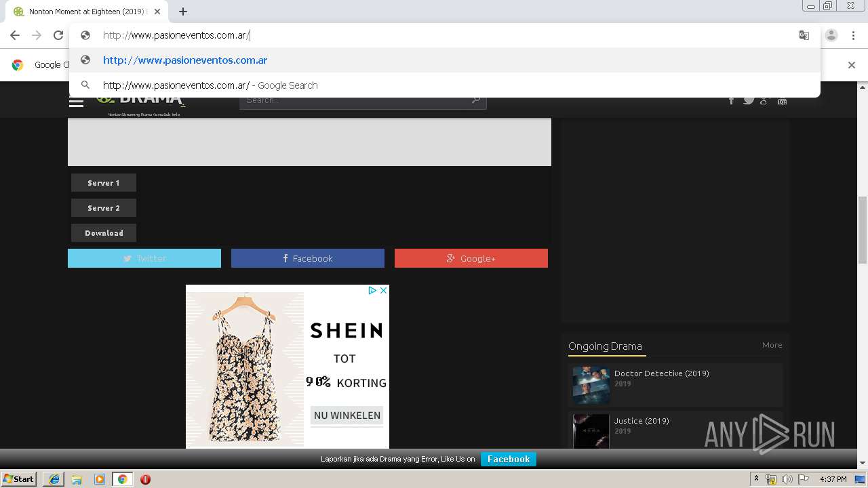
Task: Switch to Server 1
Action: [104, 183]
